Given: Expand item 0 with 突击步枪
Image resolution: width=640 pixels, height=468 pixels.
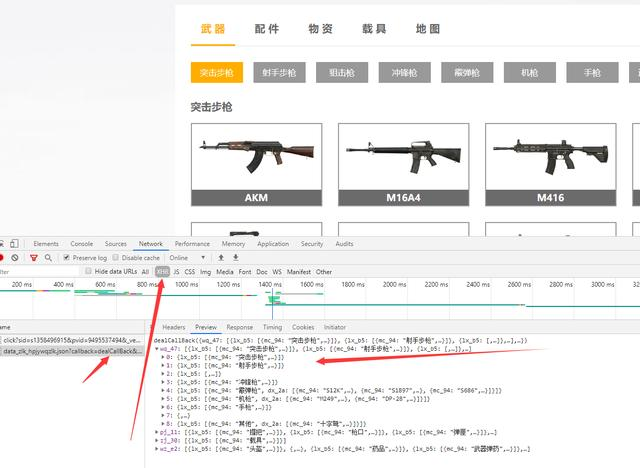Looking at the screenshot, I should (x=164, y=357).
